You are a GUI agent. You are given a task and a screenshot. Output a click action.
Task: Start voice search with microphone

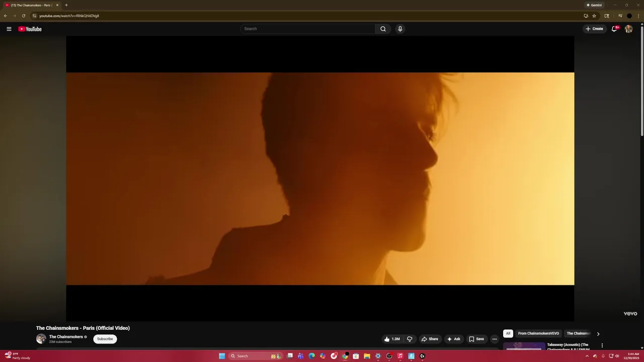(x=400, y=29)
